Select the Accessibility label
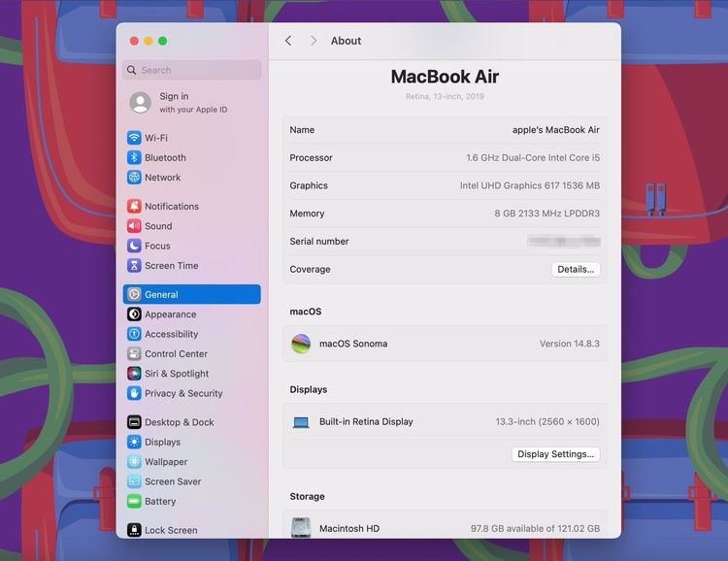Viewport: 728px width, 561px height. (171, 334)
